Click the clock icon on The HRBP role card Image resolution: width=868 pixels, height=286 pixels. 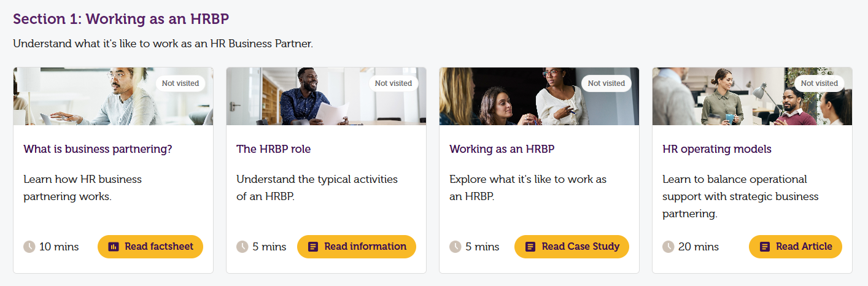click(242, 247)
